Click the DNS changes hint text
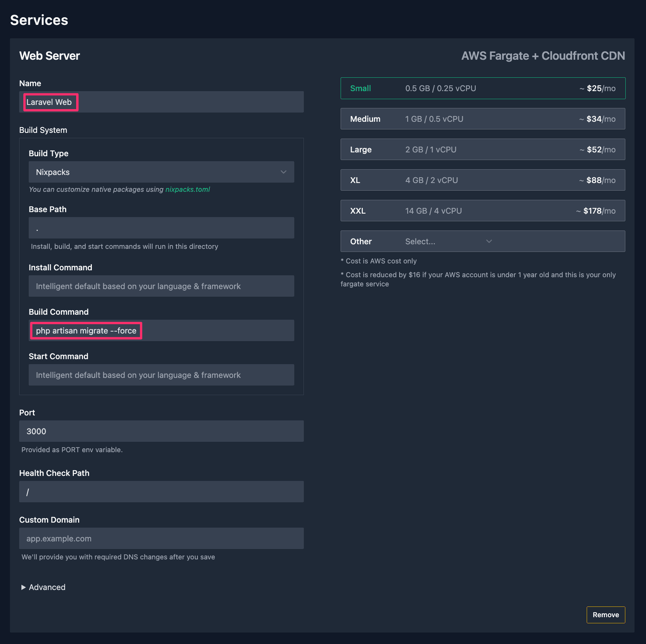 pos(118,557)
